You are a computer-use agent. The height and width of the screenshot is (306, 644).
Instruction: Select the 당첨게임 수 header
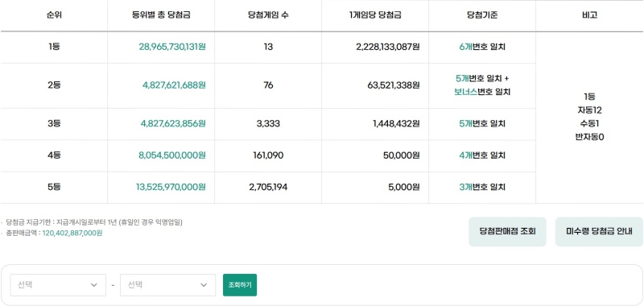[268, 15]
